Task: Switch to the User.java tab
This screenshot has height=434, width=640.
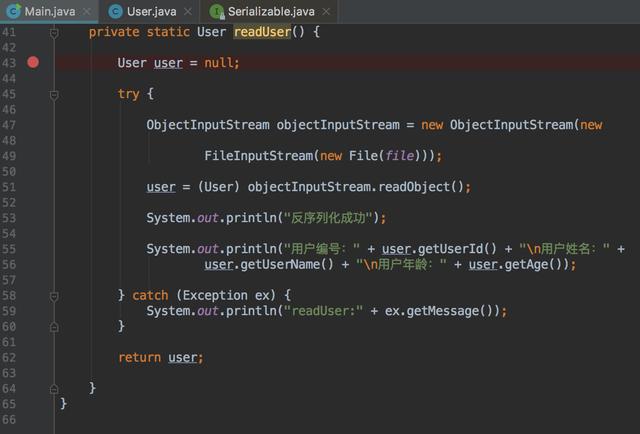Action: coord(154,12)
